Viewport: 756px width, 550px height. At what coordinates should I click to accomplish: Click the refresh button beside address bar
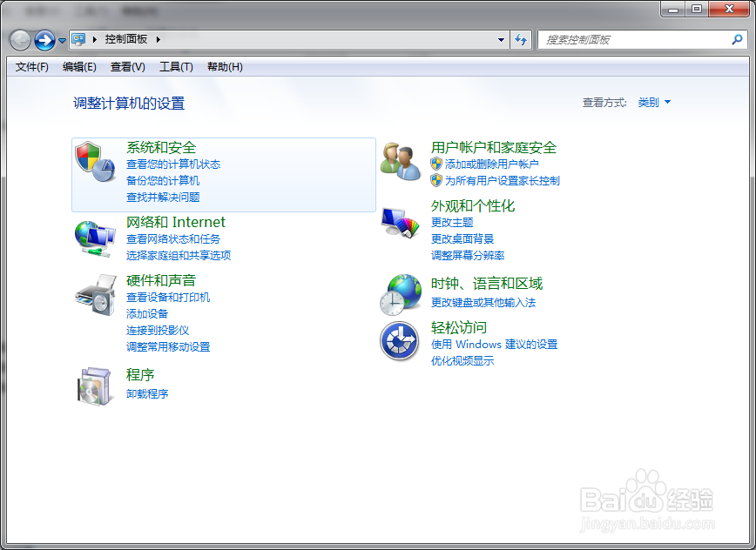[521, 39]
